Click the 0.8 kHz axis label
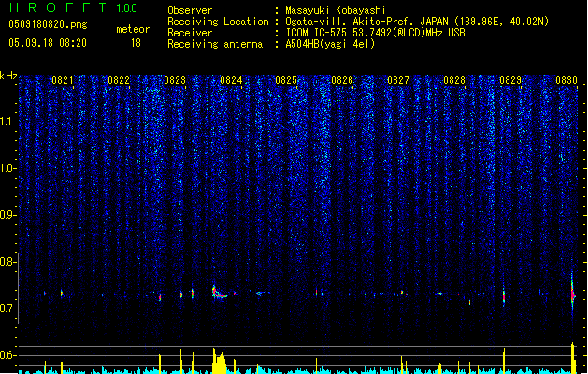Viewport: 588px width, 374px height. click(x=8, y=262)
